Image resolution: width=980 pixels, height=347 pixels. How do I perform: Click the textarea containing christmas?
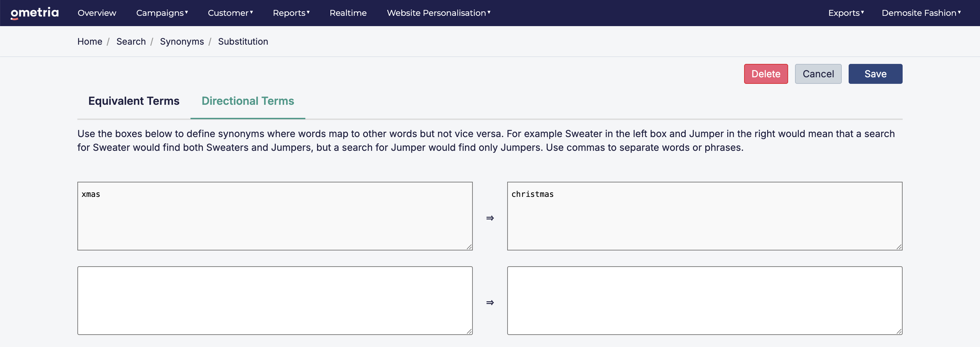coord(705,216)
